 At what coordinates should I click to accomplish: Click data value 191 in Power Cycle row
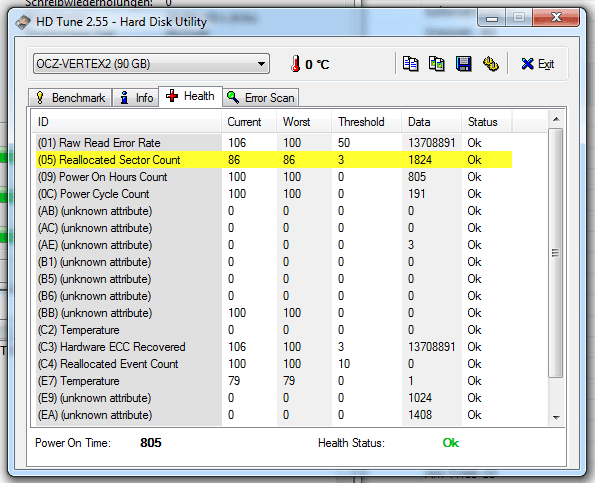click(417, 194)
